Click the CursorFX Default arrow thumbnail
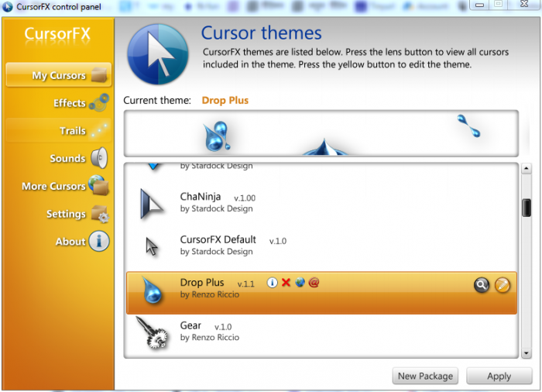The width and height of the screenshot is (542, 392). [152, 246]
